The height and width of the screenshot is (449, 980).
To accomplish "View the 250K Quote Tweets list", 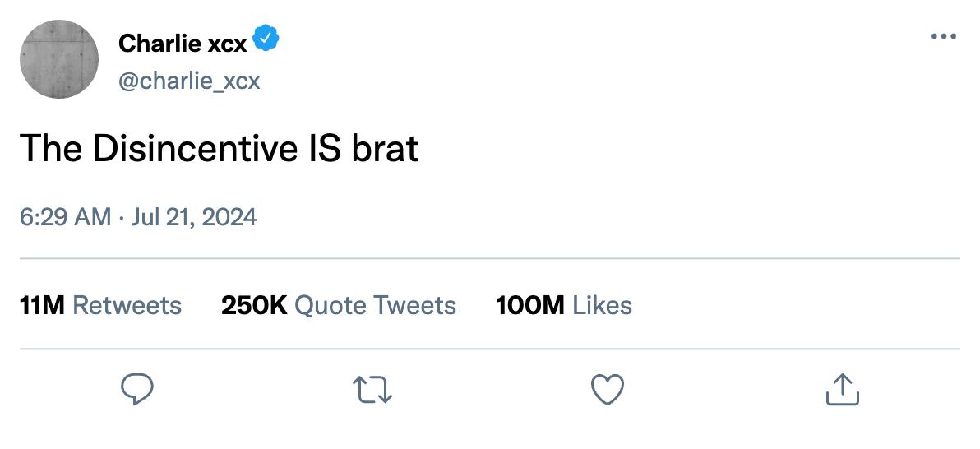I will pos(339,306).
